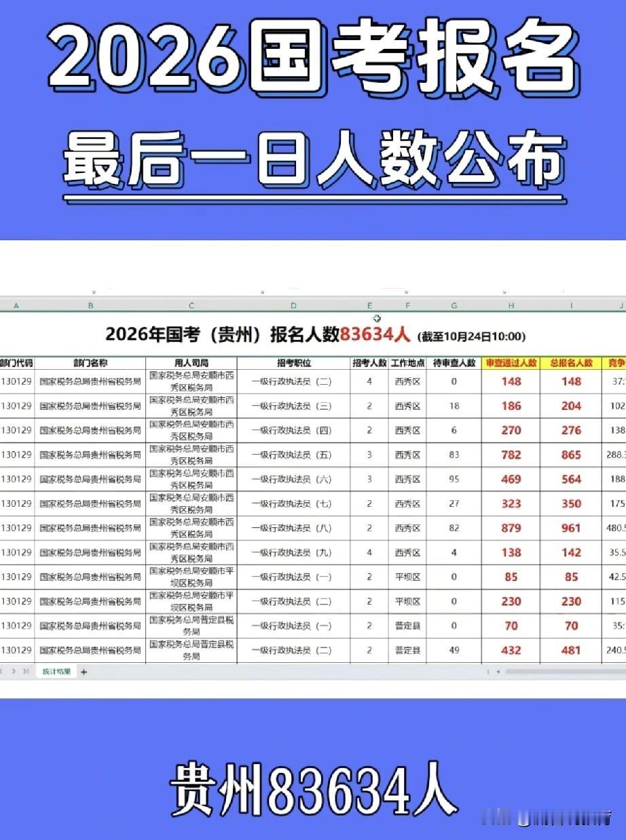Select column G header
This screenshot has width=626, height=840.
pyautogui.click(x=454, y=306)
